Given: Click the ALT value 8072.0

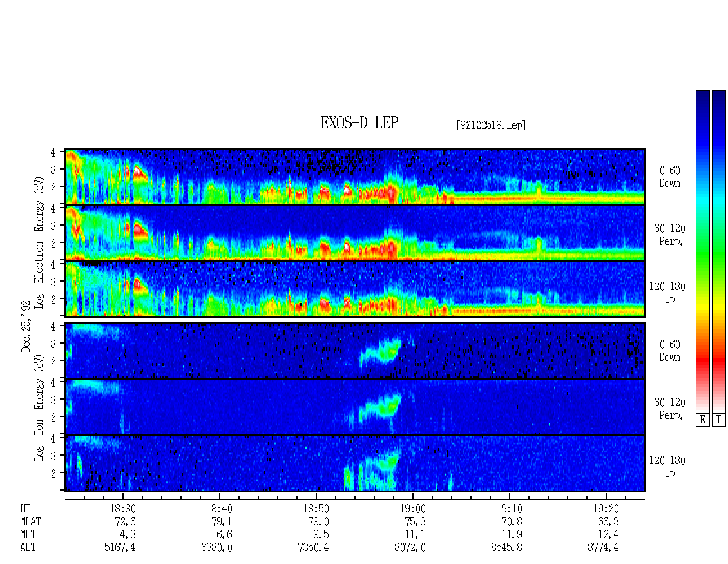Looking at the screenshot, I should 410,548.
